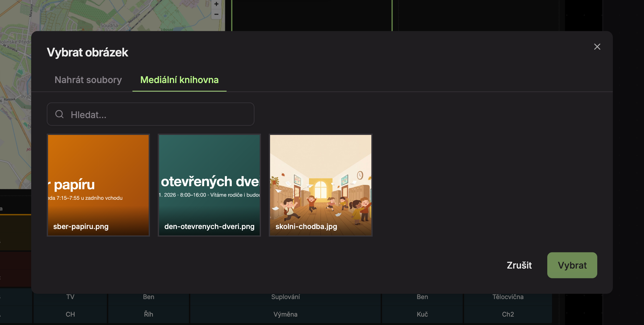Switch to Nahrát soubory tab

88,80
